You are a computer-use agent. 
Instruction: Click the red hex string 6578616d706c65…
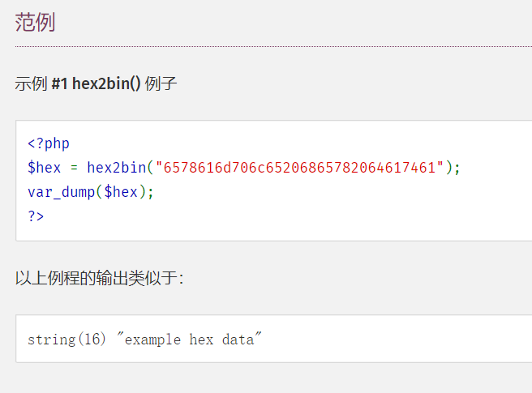click(300, 169)
